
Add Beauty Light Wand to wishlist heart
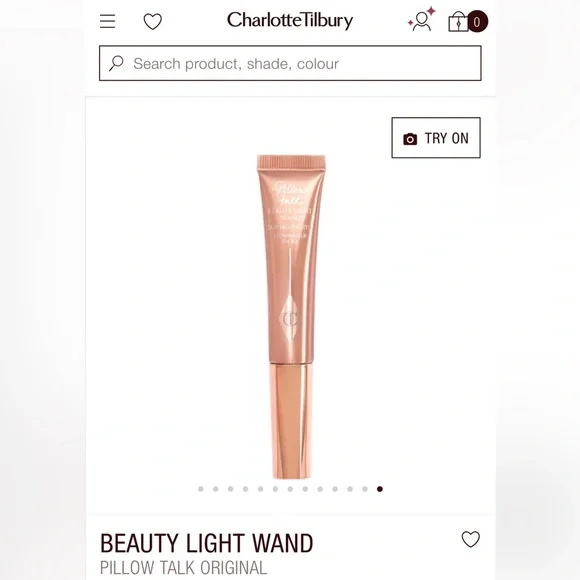tap(471, 539)
